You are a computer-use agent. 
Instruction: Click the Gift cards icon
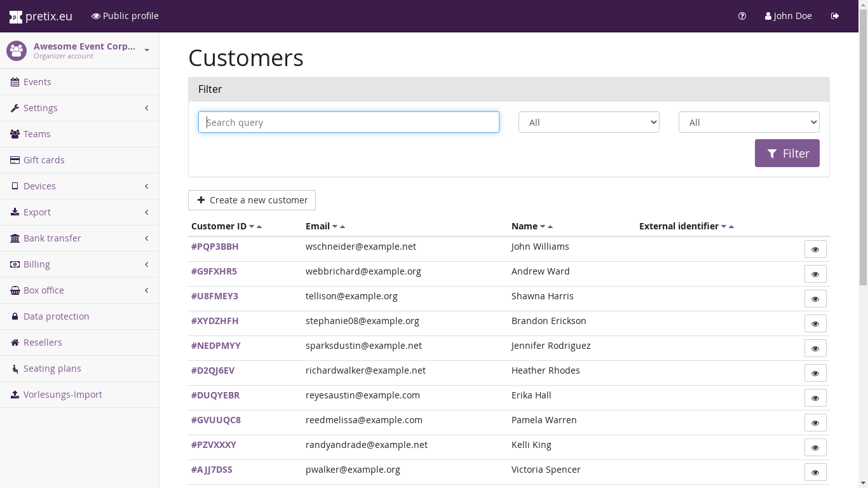pyautogui.click(x=15, y=160)
